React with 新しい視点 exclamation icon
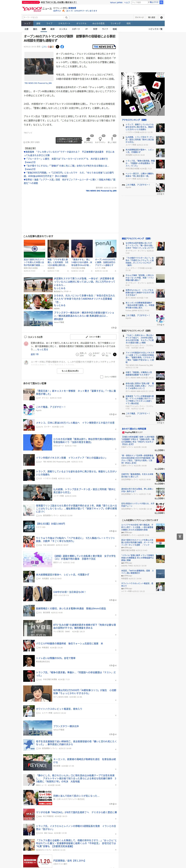The width and height of the screenshot is (186, 868). pyautogui.click(x=112, y=139)
